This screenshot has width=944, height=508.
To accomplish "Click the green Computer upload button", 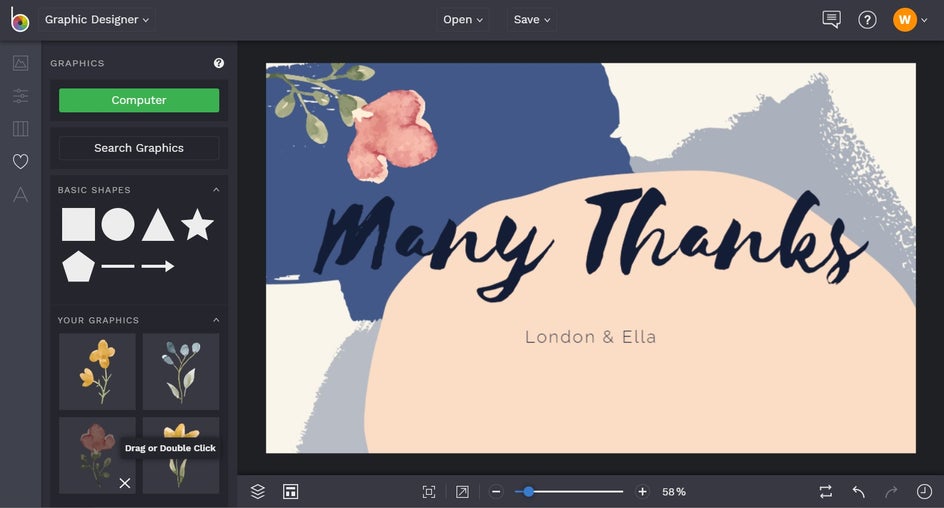I will point(139,100).
